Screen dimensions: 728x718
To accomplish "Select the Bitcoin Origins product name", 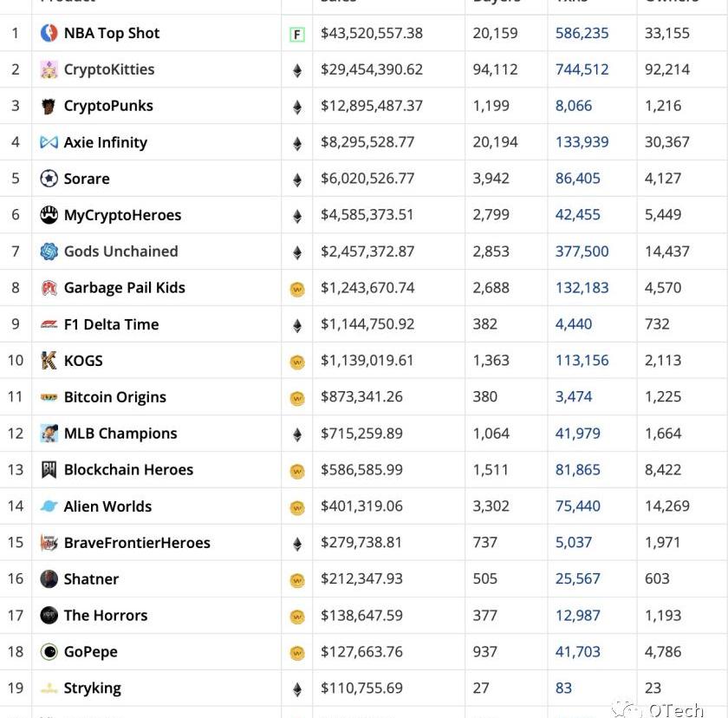I will pyautogui.click(x=114, y=397).
